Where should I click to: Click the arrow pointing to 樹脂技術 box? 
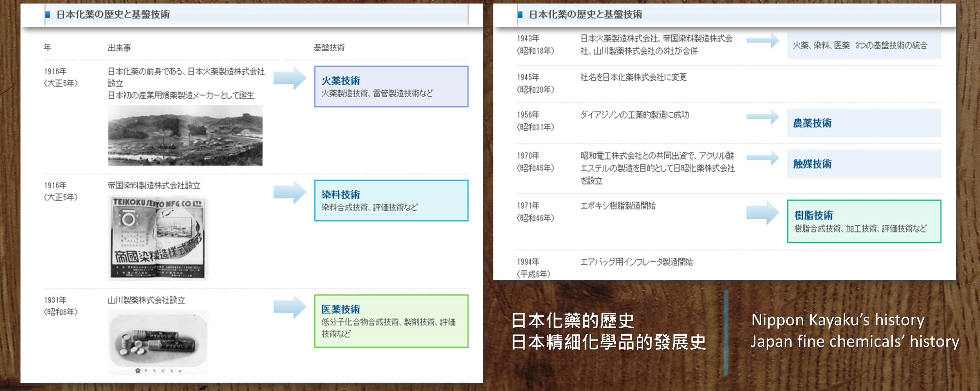tap(763, 213)
